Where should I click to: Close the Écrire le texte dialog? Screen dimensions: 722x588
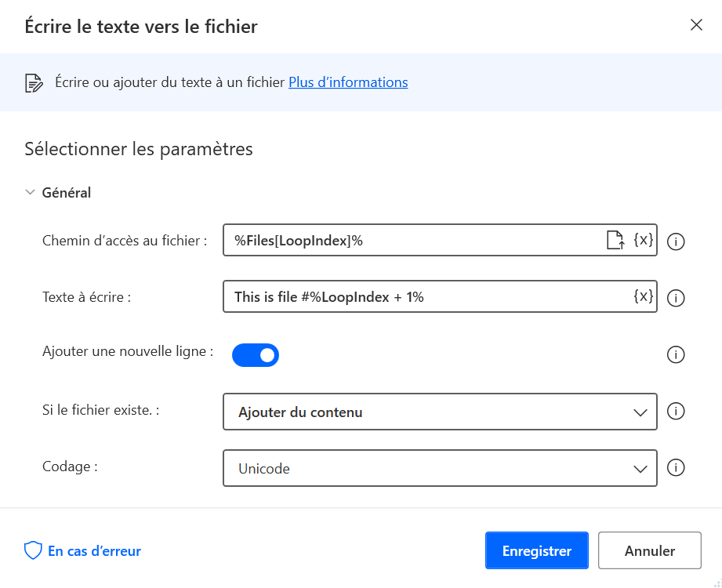point(696,24)
